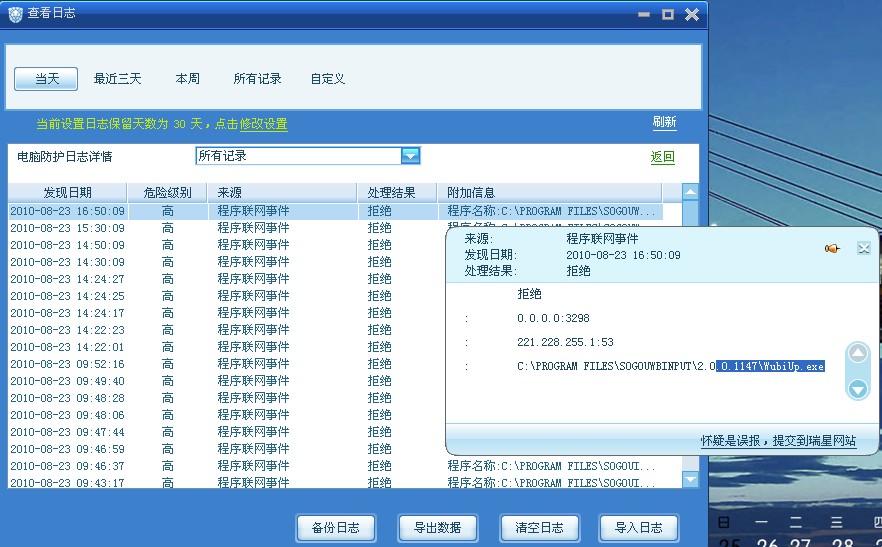Switch to 最近三天 tab

click(x=117, y=79)
